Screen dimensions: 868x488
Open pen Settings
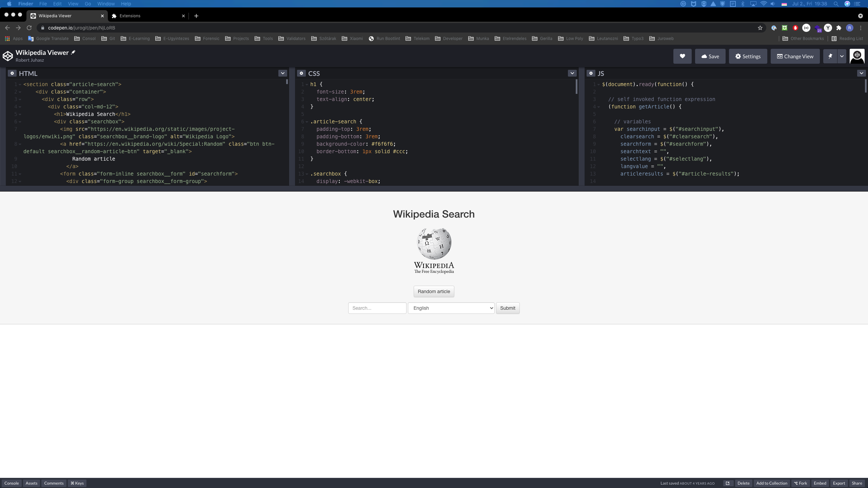click(x=748, y=56)
